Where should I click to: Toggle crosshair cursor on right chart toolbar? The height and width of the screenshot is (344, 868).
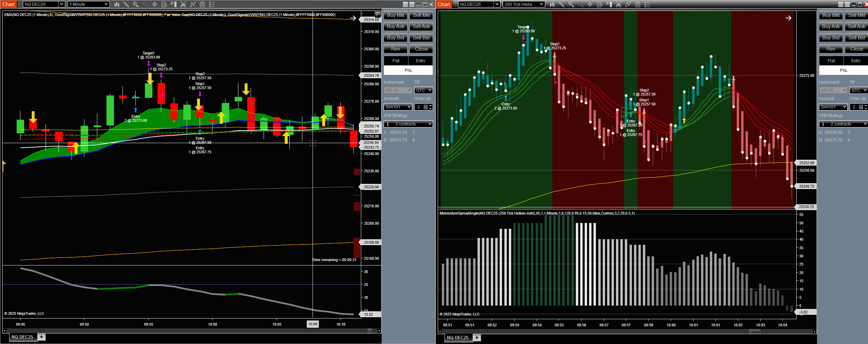(x=590, y=4)
